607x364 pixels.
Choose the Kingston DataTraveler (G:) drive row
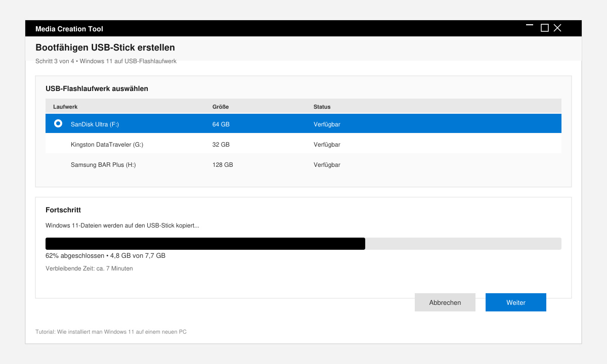(303, 144)
